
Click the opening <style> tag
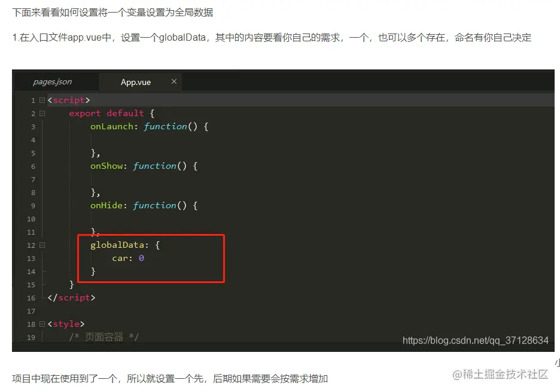click(x=66, y=324)
